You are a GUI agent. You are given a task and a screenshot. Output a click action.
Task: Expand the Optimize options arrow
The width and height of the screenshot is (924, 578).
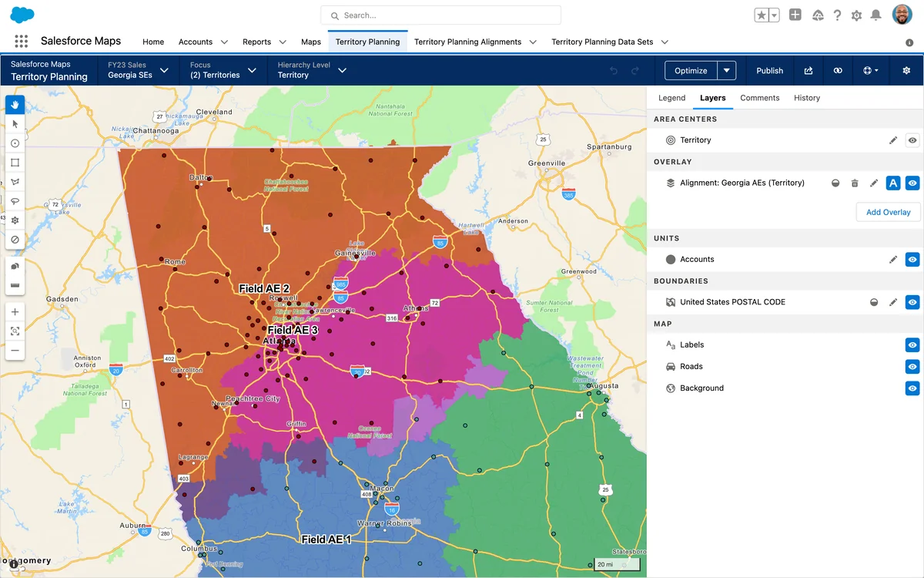(x=727, y=71)
